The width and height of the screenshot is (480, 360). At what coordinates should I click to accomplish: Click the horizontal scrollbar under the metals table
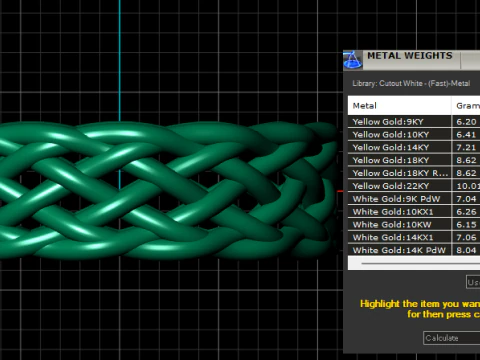click(x=414, y=263)
